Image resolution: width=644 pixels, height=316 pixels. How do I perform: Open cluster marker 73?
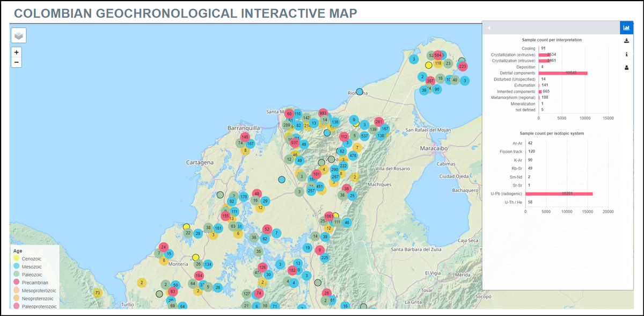tap(97, 293)
